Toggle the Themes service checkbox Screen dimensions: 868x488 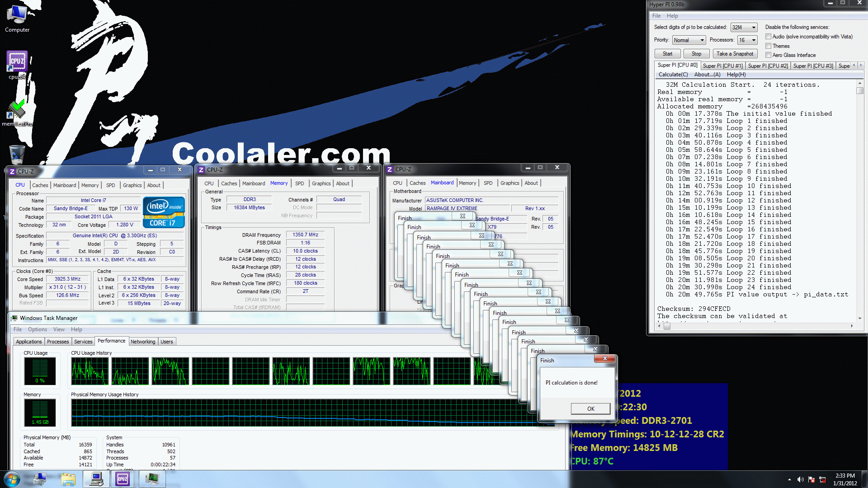pos(768,46)
